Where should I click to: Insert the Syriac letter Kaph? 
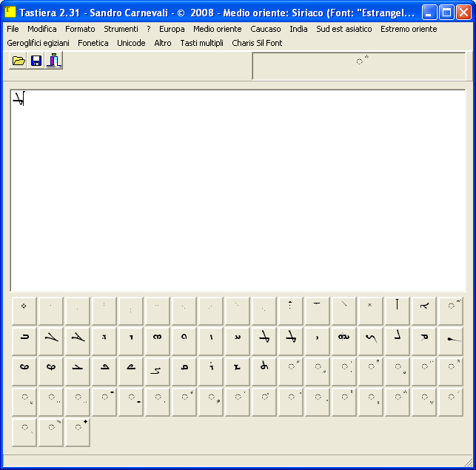pos(371,341)
